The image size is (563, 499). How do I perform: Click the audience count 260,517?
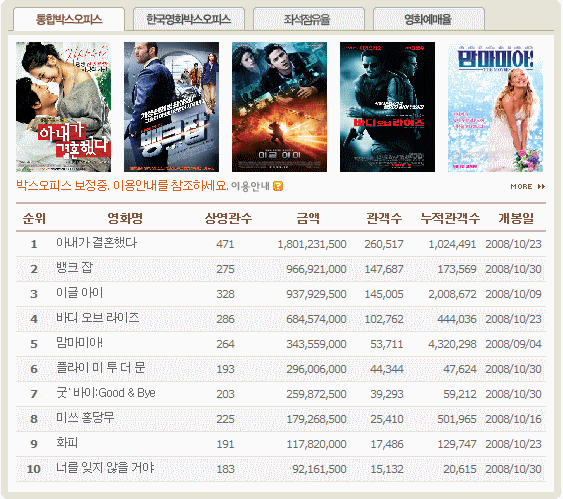tap(384, 244)
